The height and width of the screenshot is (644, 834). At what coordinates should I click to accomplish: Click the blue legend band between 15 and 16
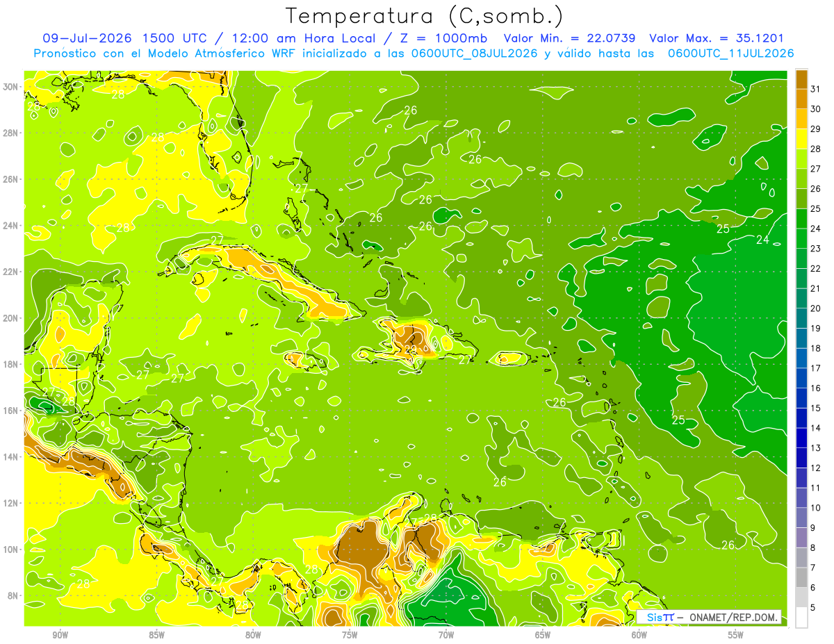click(x=801, y=398)
